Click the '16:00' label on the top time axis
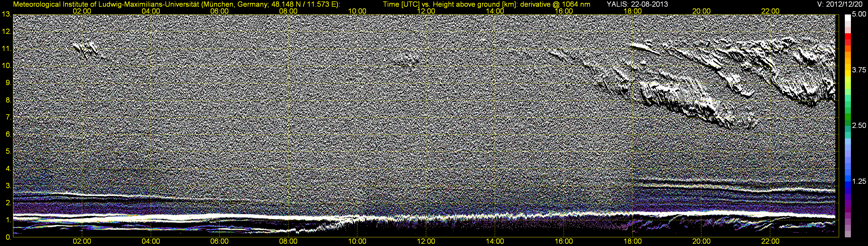Image resolution: width=868 pixels, height=246 pixels. pos(564,11)
